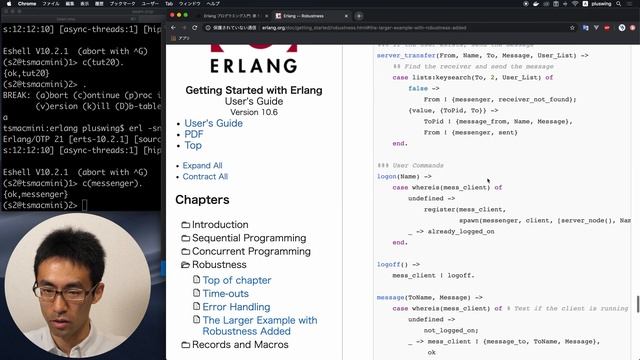Open the Apps bookmarks shortcut
The height and width of the screenshot is (360, 640).
181,38
